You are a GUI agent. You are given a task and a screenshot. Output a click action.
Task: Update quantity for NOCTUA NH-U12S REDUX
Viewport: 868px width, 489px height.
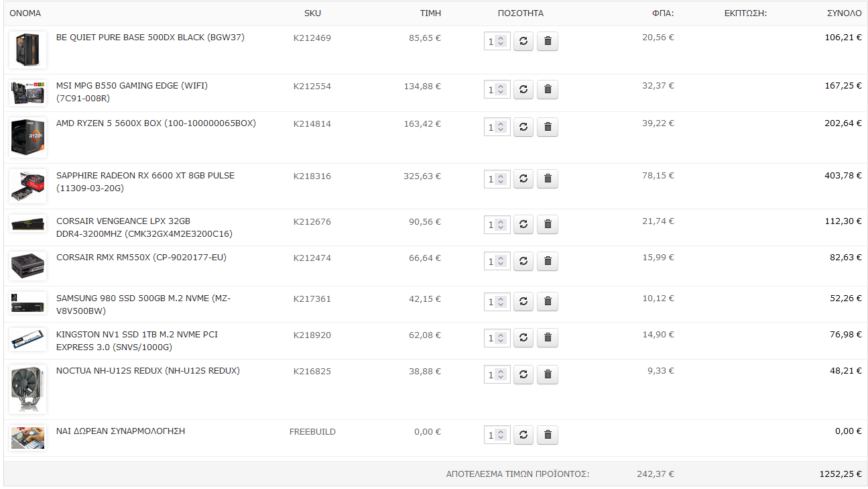(x=523, y=375)
